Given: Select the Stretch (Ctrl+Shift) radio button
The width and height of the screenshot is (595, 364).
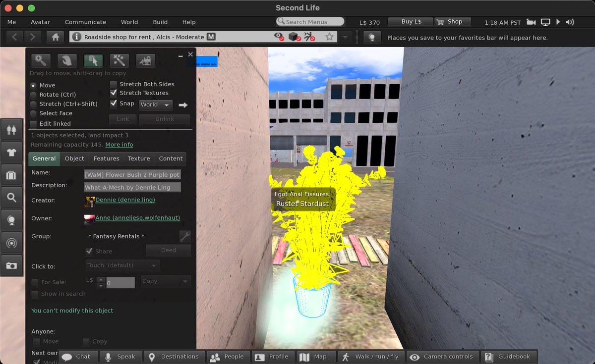Looking at the screenshot, I should pos(33,104).
